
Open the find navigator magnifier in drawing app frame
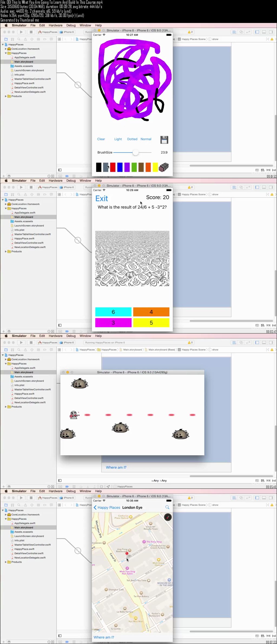pos(19,39)
